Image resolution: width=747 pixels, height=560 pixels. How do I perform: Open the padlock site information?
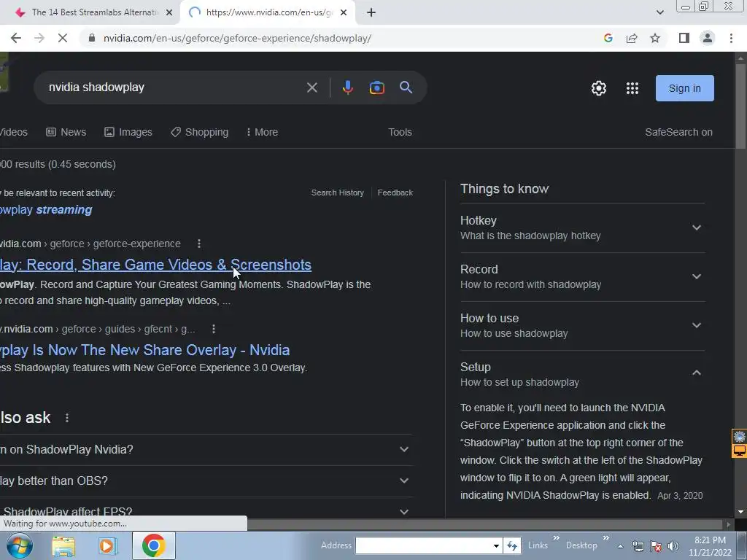coord(92,38)
